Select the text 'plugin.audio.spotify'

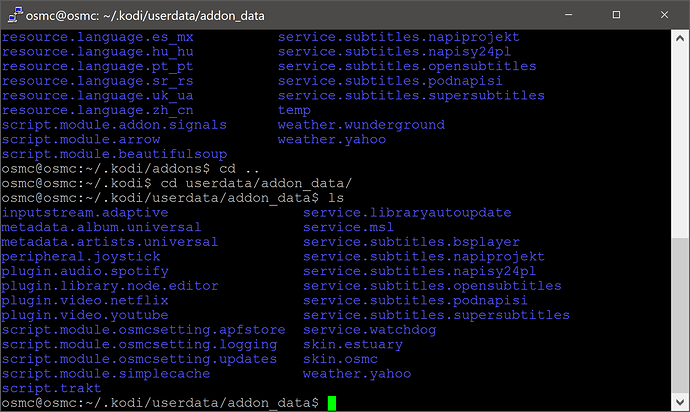tap(85, 271)
